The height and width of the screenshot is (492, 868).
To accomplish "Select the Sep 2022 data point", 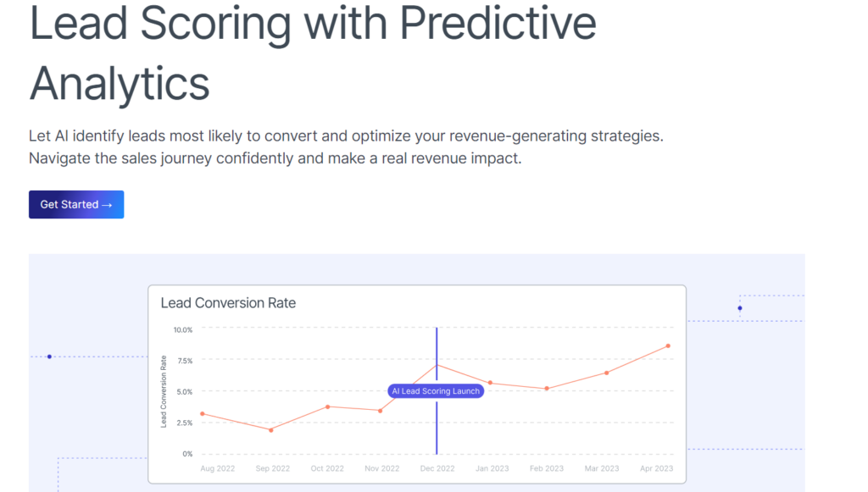I will (x=270, y=430).
